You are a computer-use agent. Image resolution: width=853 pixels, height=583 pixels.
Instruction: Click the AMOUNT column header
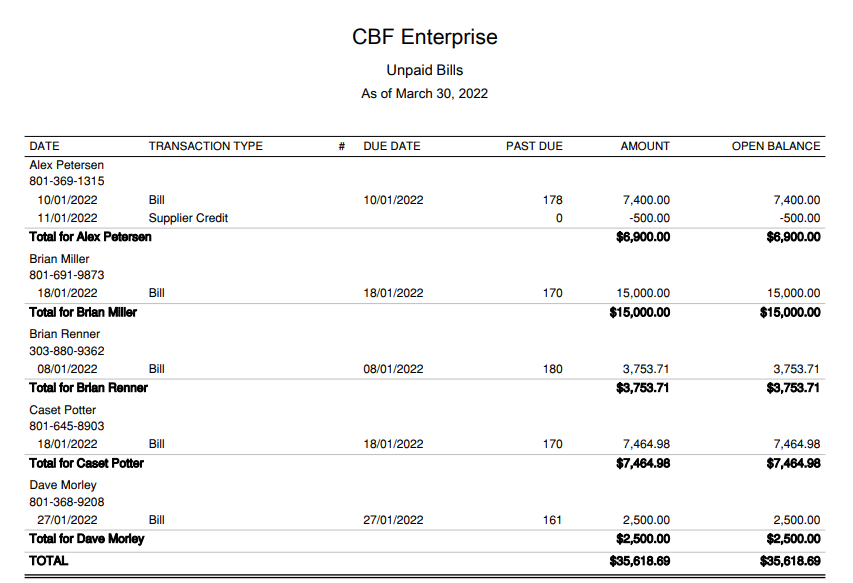pos(645,146)
